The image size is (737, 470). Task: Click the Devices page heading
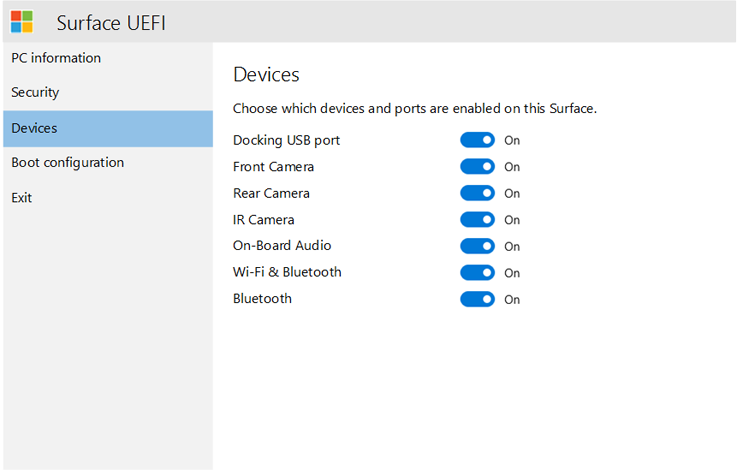(x=266, y=75)
